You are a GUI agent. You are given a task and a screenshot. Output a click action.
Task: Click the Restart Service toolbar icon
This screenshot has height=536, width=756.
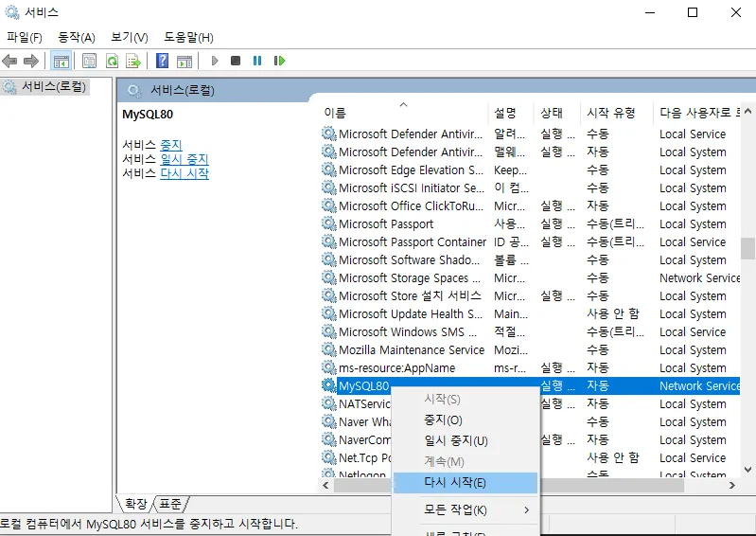[280, 61]
